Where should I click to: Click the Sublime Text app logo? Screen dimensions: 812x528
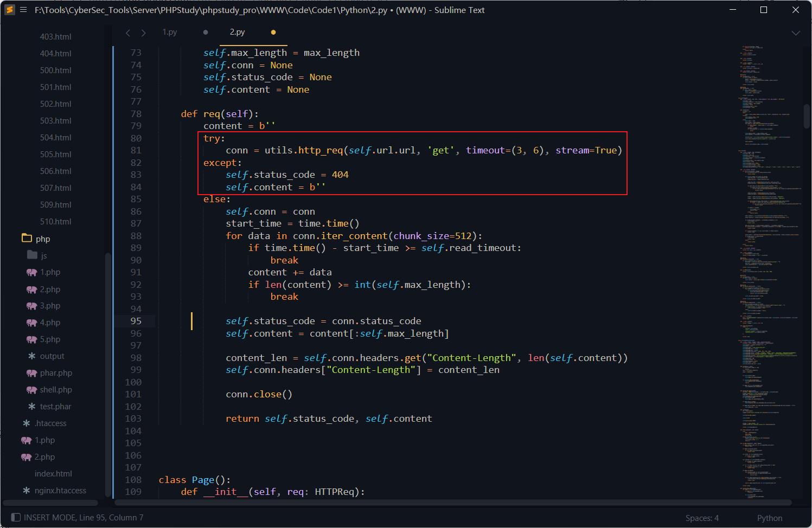10,10
